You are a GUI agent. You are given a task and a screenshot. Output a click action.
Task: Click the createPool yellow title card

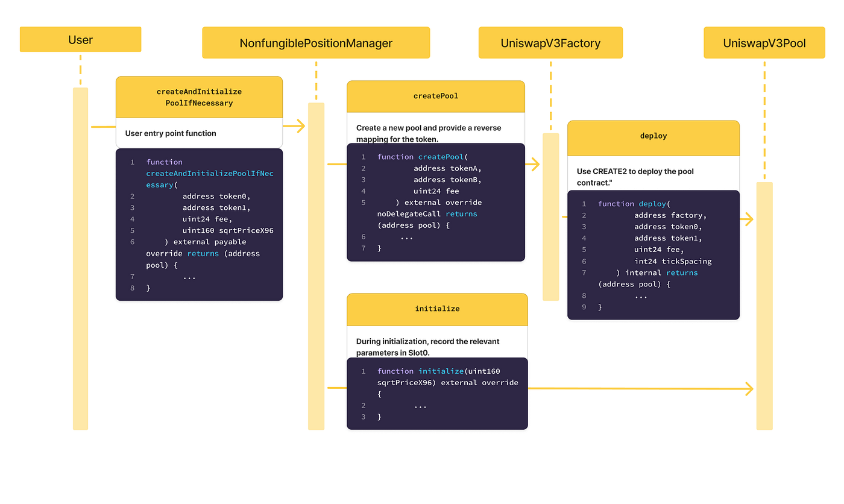(436, 96)
